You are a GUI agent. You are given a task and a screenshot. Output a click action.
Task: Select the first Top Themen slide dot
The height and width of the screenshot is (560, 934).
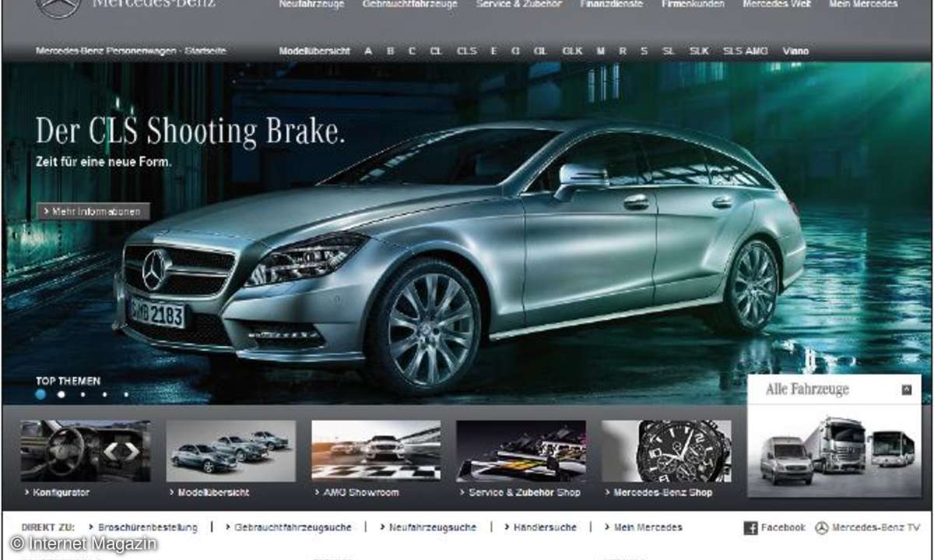[40, 394]
